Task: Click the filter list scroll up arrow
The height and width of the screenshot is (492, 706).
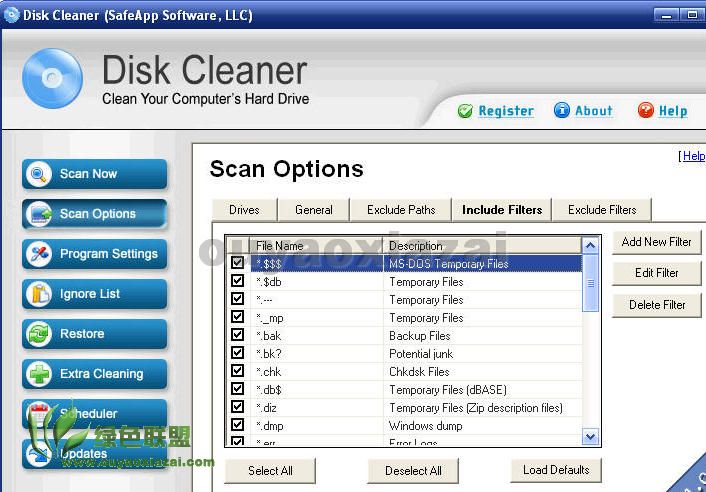Action: pos(590,245)
